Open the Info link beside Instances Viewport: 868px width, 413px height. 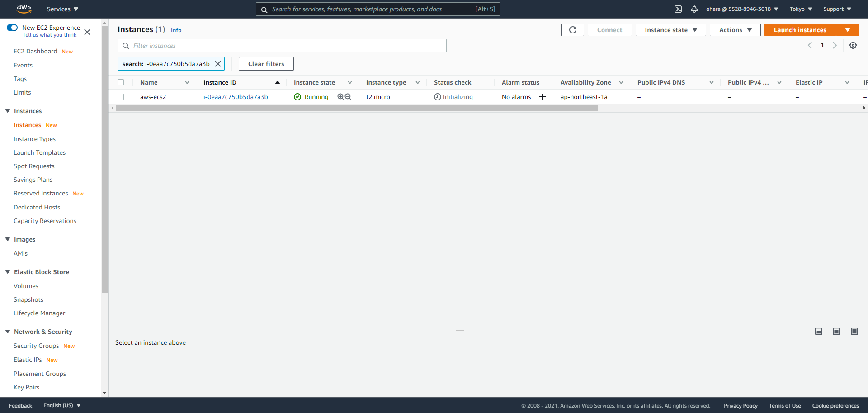click(x=176, y=30)
